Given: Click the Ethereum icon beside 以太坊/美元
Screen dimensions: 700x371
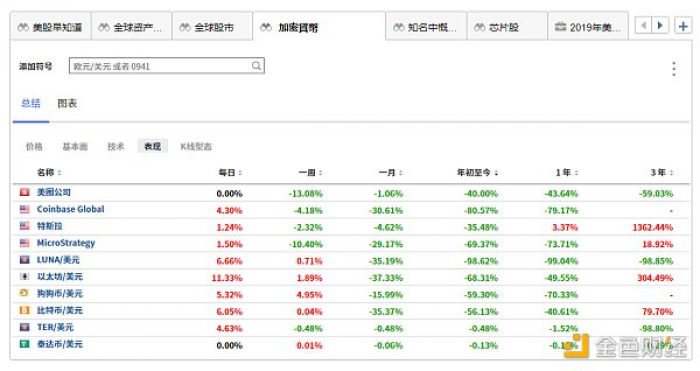Looking at the screenshot, I should 25,276.
